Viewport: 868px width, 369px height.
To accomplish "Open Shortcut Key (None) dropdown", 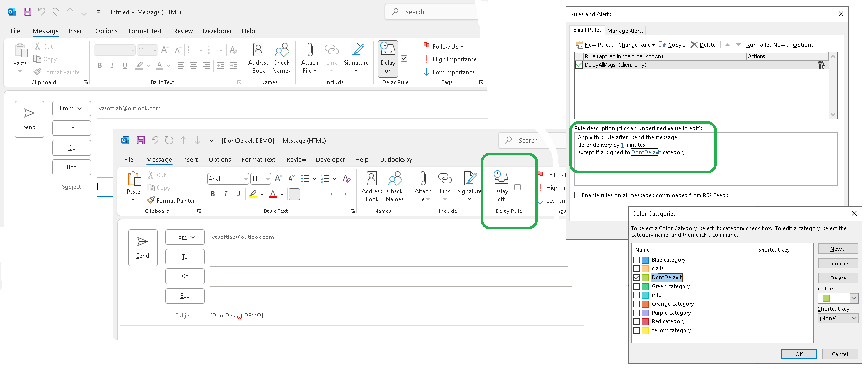I will 854,318.
